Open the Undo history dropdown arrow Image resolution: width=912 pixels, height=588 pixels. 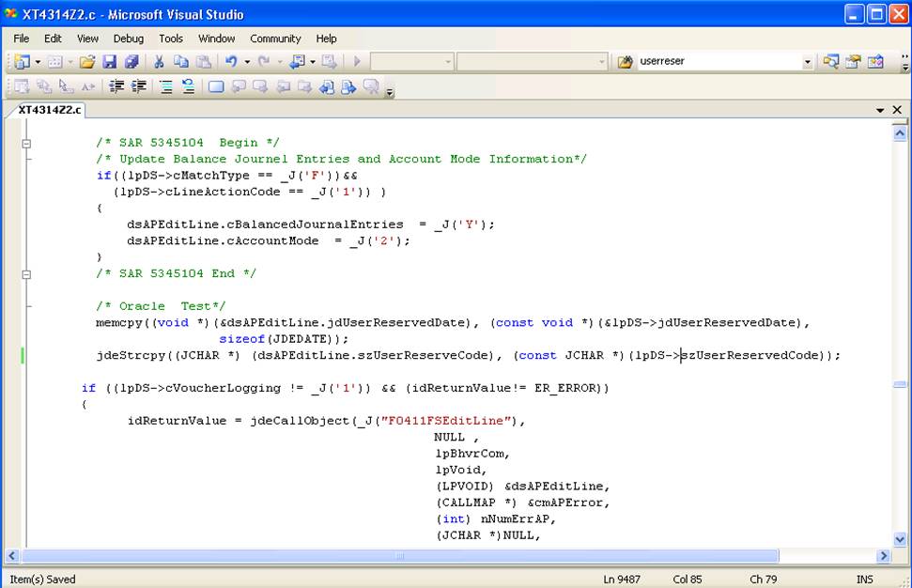tap(247, 62)
